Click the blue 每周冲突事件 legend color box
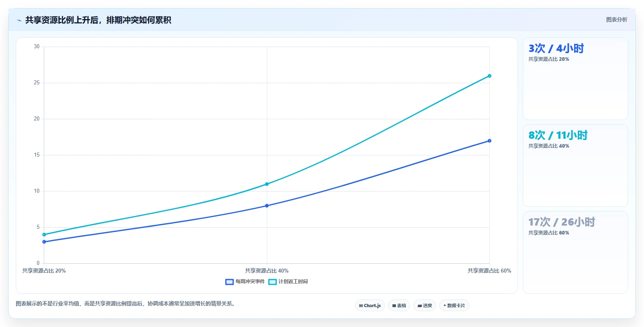The height and width of the screenshot is (327, 644). [x=230, y=282]
